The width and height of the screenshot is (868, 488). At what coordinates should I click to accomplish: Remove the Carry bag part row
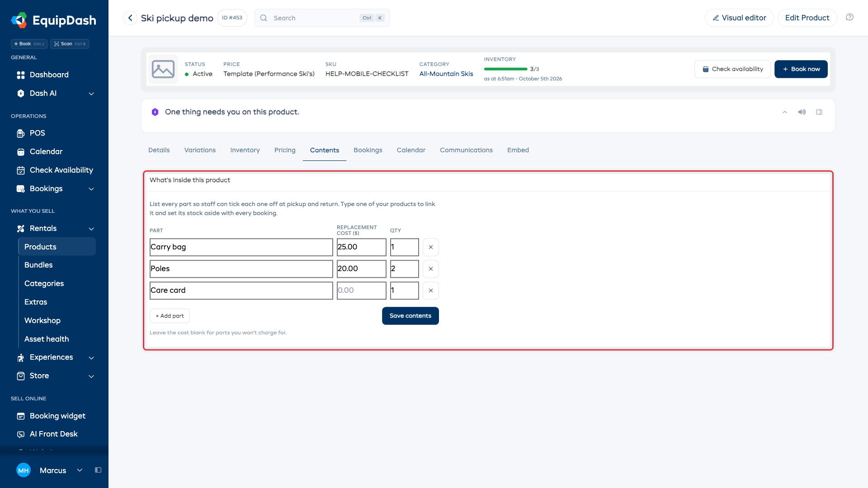(x=430, y=247)
